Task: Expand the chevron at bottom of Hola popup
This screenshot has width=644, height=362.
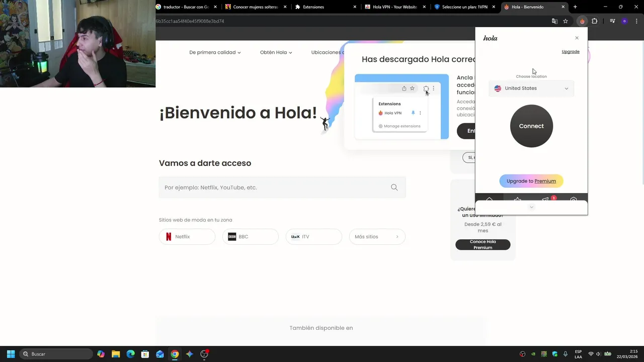Action: pyautogui.click(x=531, y=207)
